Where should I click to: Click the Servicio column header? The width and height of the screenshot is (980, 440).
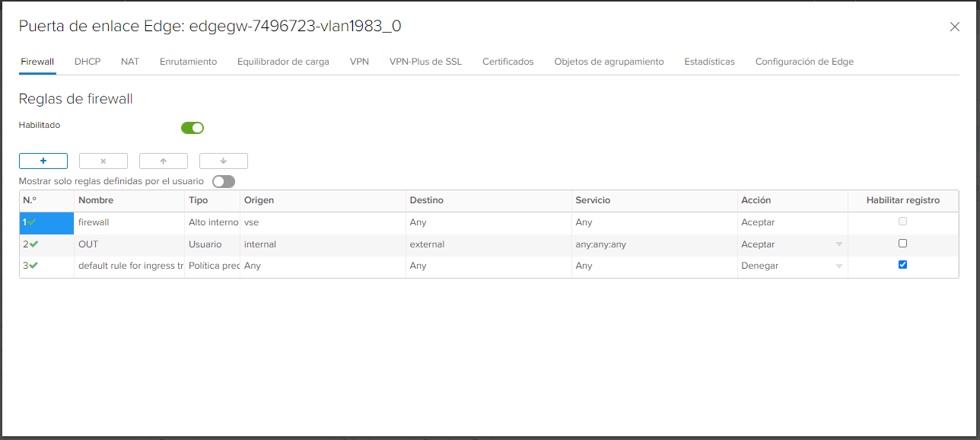(654, 200)
